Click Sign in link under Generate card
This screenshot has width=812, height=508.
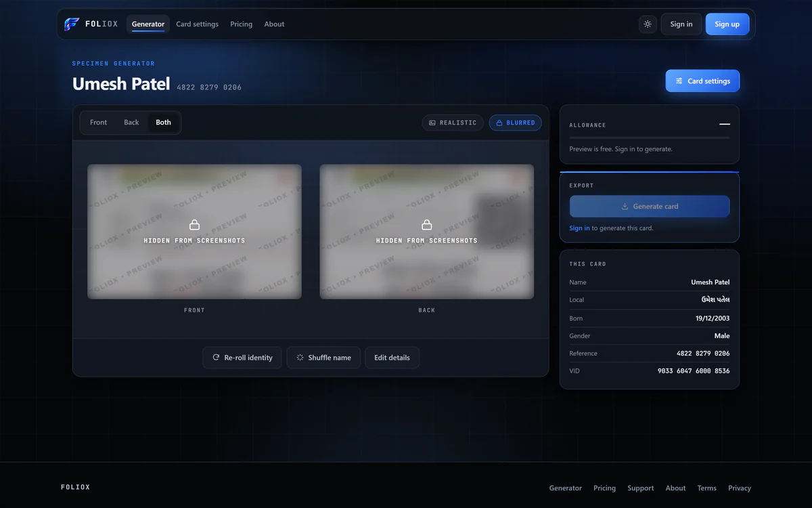pos(579,228)
